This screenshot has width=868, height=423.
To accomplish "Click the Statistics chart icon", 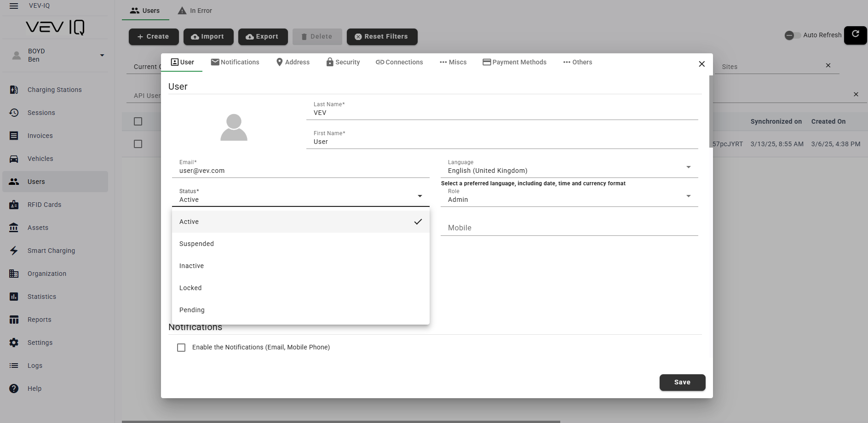I will 14,297.
